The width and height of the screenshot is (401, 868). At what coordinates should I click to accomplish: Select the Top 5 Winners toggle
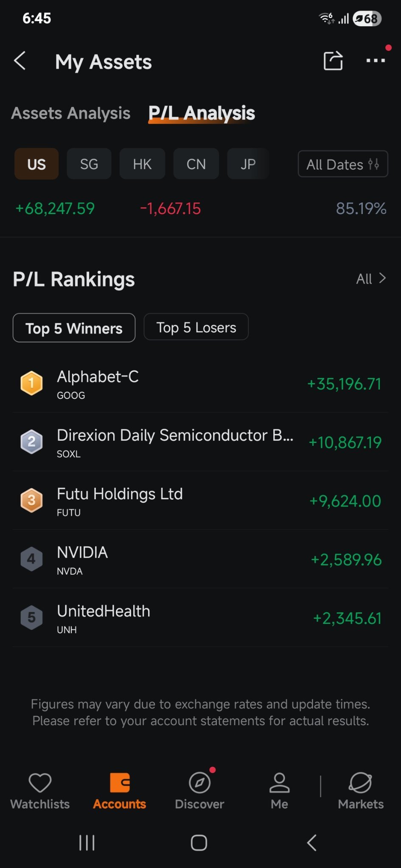[74, 328]
